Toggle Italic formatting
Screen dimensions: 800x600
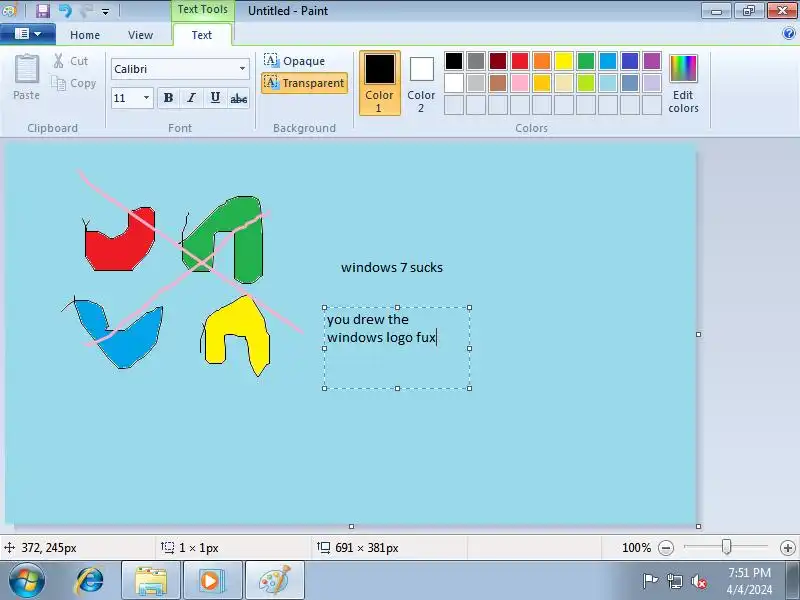tap(191, 97)
